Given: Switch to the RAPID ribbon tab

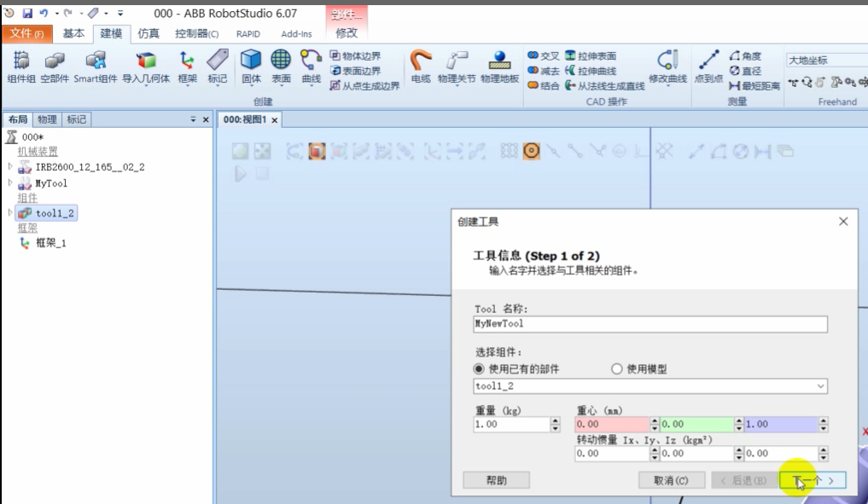Looking at the screenshot, I should (248, 34).
